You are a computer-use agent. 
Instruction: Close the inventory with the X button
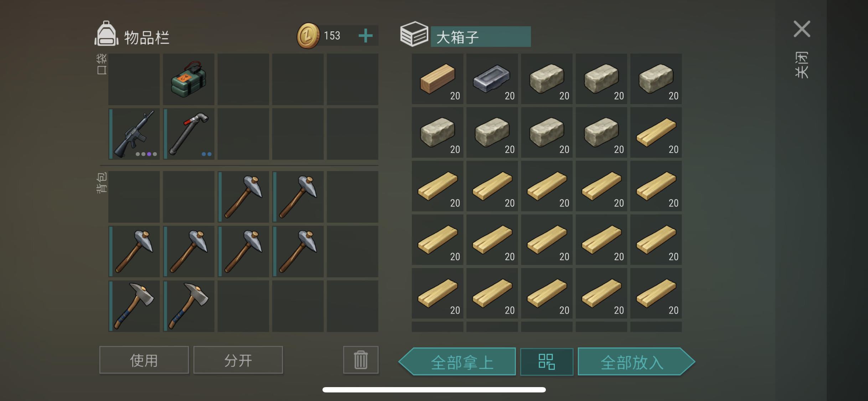(802, 29)
